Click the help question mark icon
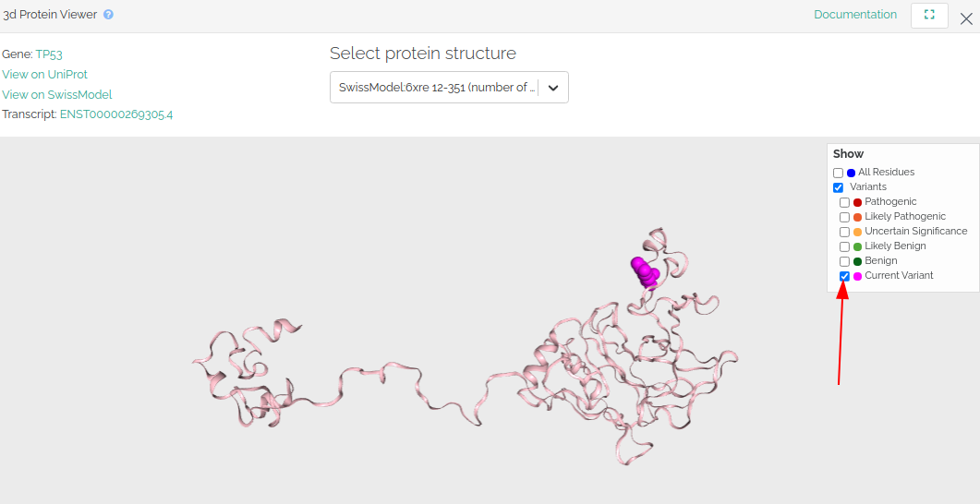Screen dimensions: 980x504 [108, 15]
